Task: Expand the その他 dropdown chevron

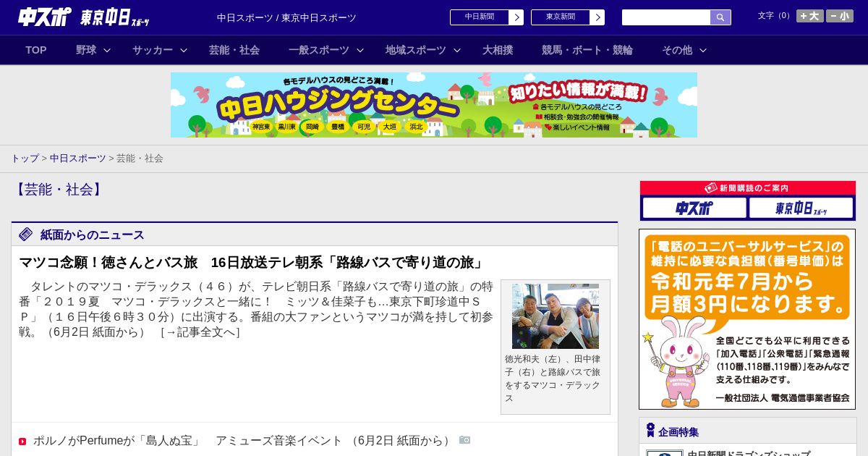Action: [703, 51]
